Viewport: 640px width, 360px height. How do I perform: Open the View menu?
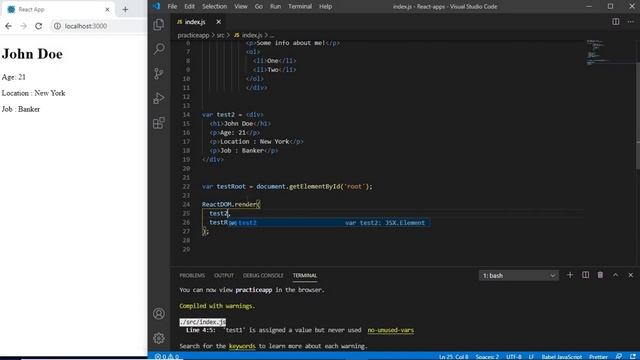tap(241, 7)
